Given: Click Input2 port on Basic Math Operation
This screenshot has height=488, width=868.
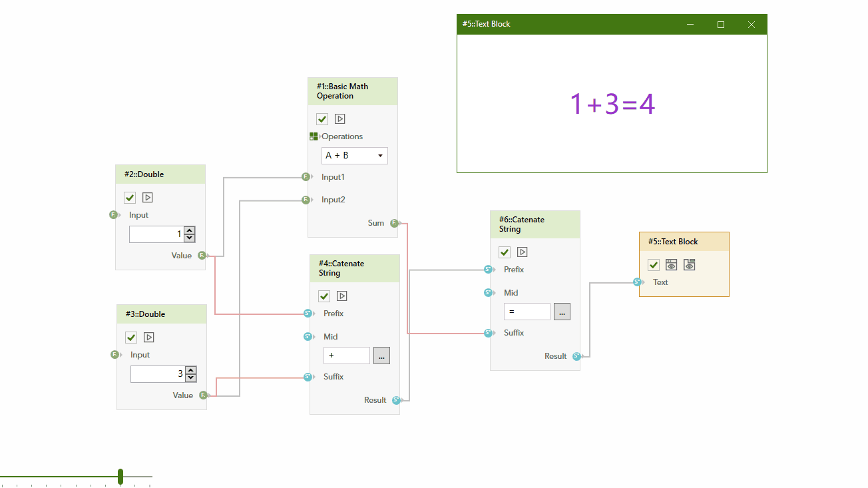Looking at the screenshot, I should (306, 200).
